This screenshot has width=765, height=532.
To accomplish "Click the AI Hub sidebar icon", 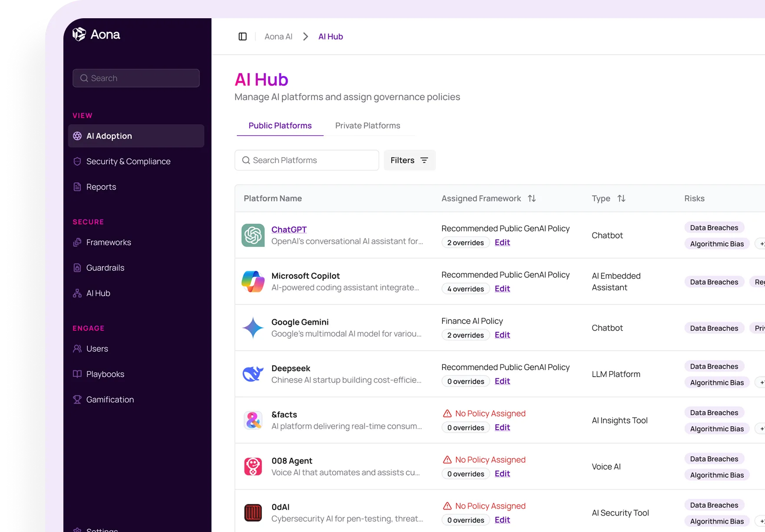I will [x=77, y=293].
